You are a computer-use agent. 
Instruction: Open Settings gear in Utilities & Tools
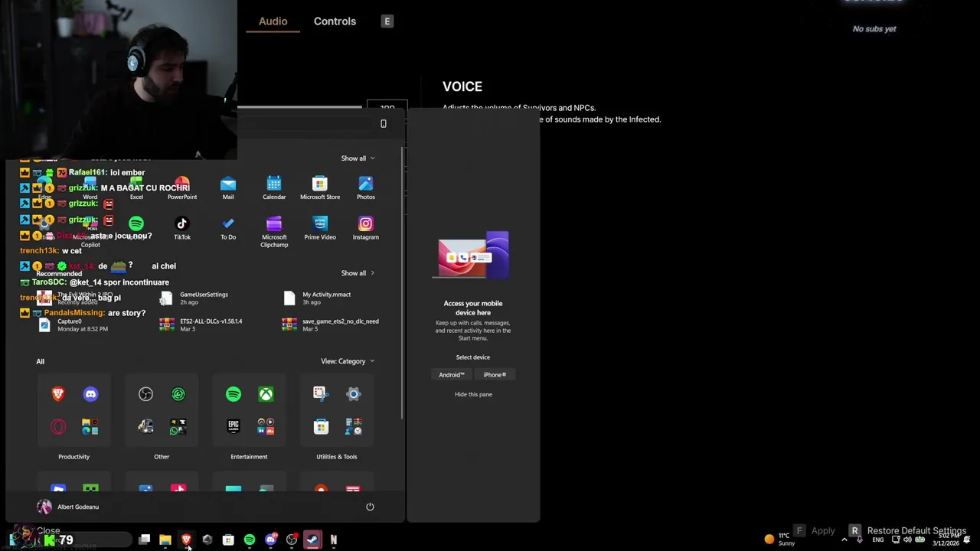click(x=353, y=394)
